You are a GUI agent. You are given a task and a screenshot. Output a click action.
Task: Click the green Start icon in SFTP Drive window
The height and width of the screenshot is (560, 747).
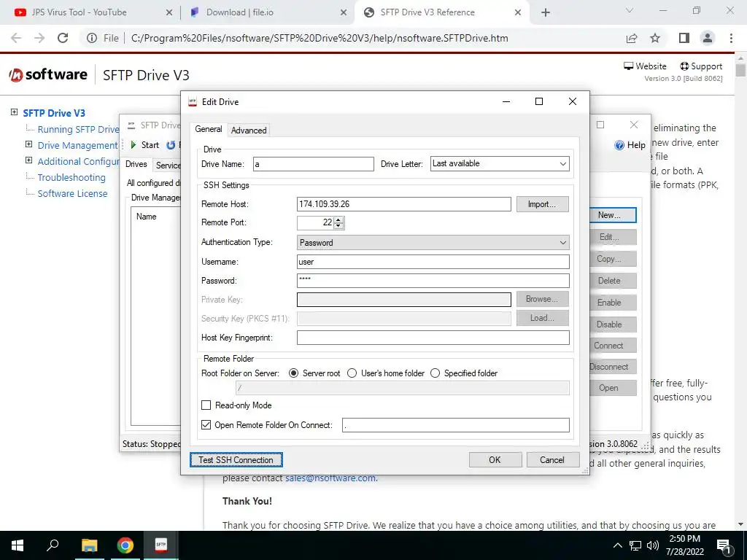coord(133,145)
